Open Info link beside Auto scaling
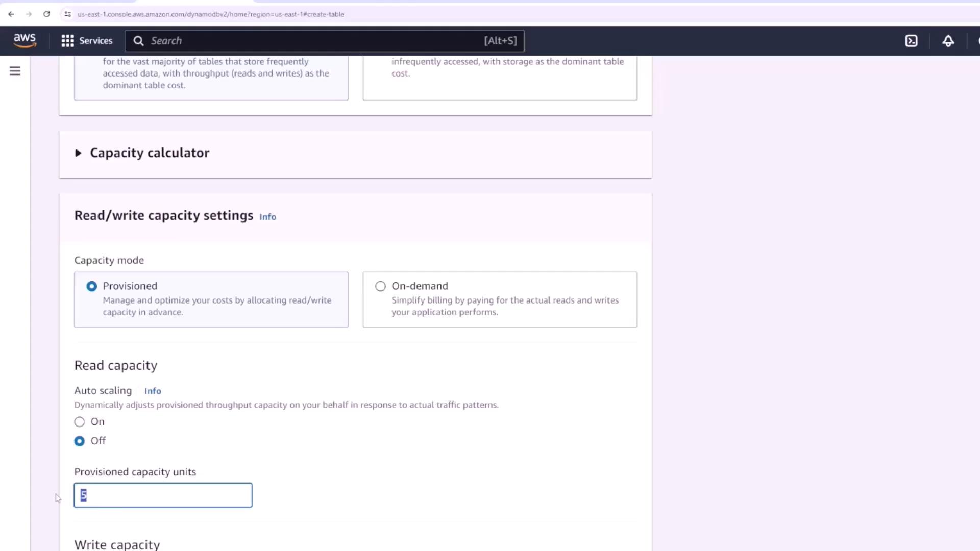Viewport: 980px width, 551px height. [153, 391]
